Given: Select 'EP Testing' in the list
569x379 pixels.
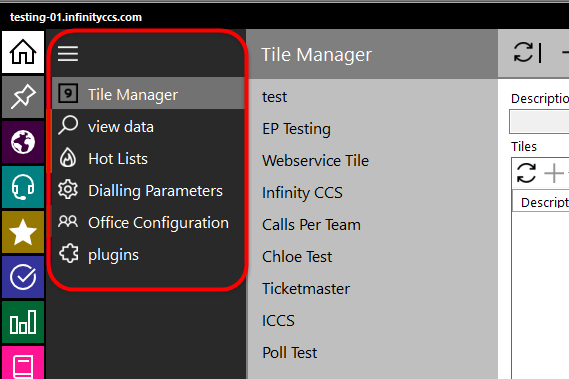Looking at the screenshot, I should coord(372,129).
